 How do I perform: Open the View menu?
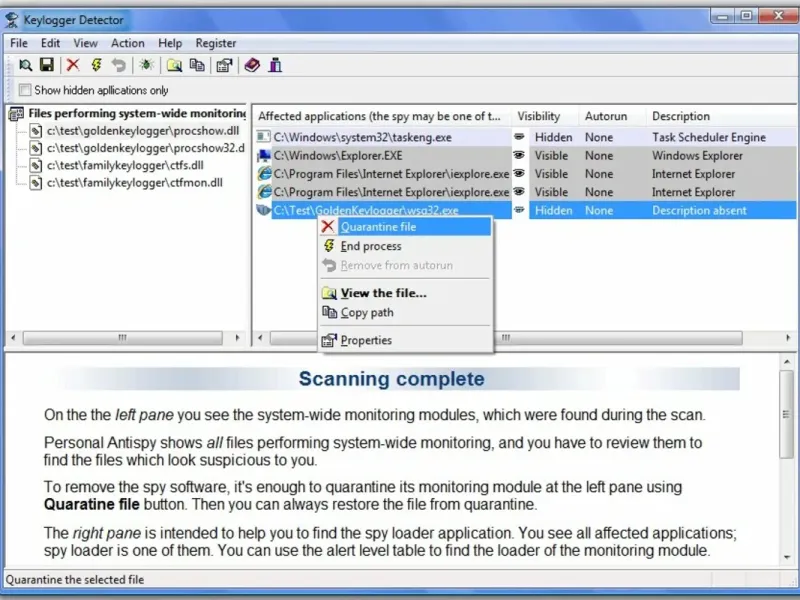(x=85, y=43)
